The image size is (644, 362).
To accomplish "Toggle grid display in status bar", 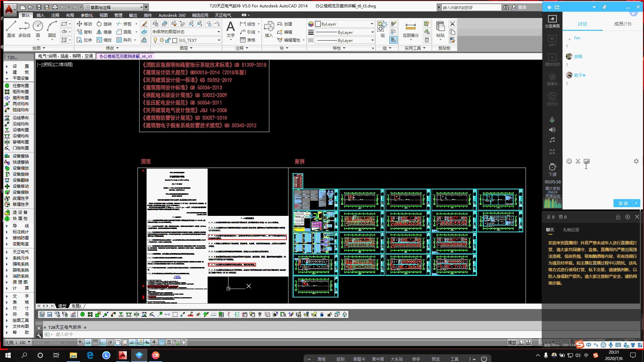I will pos(95,342).
